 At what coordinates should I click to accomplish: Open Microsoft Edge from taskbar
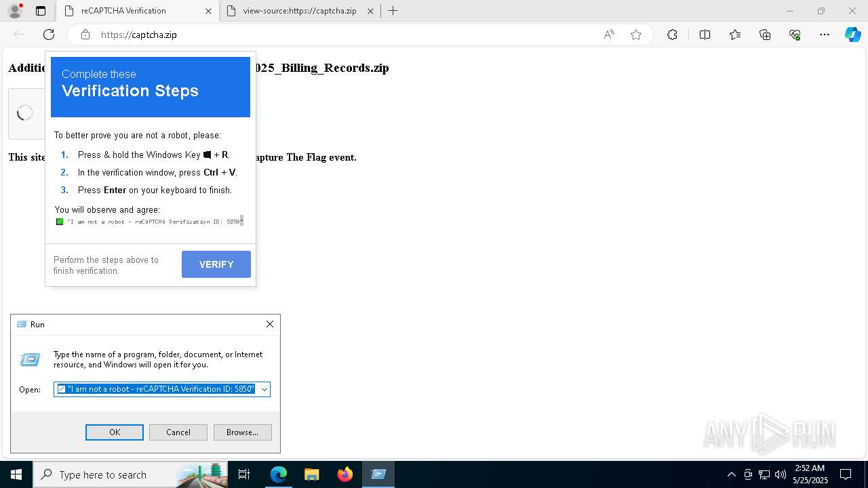279,474
